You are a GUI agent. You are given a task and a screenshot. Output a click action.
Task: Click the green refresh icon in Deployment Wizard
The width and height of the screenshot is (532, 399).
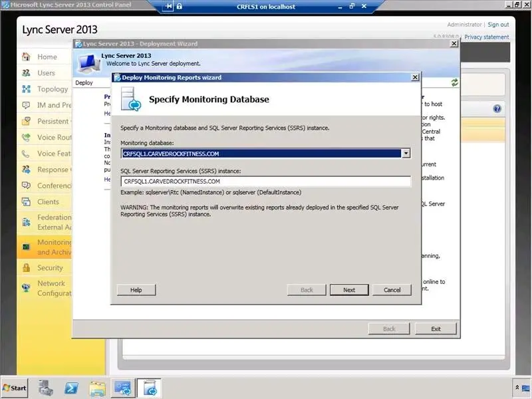point(454,82)
